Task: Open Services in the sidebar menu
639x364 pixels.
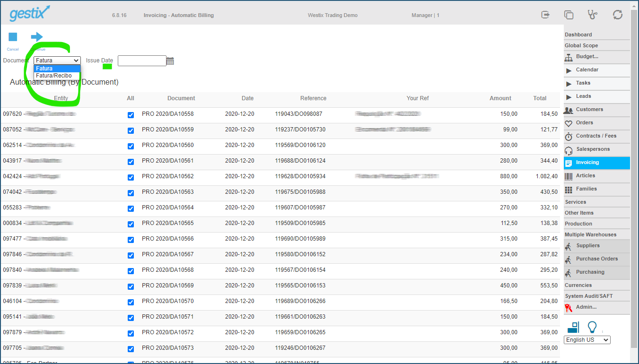Action: click(x=597, y=202)
